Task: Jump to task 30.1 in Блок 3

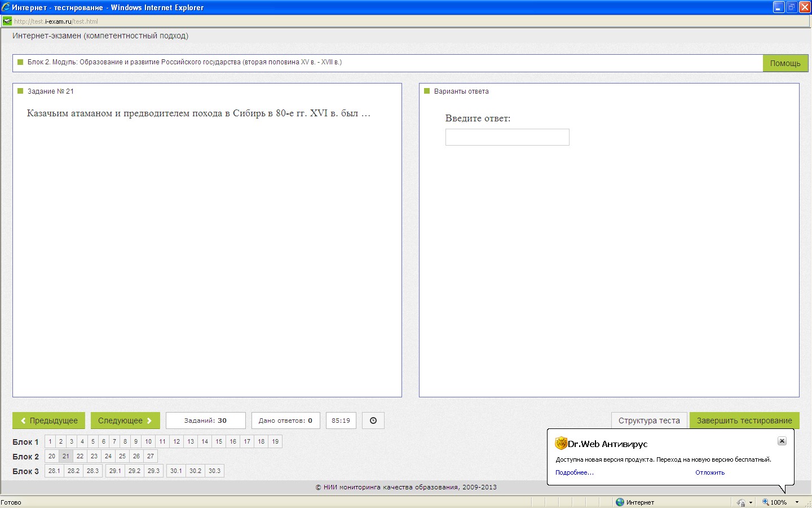Action: coord(176,471)
